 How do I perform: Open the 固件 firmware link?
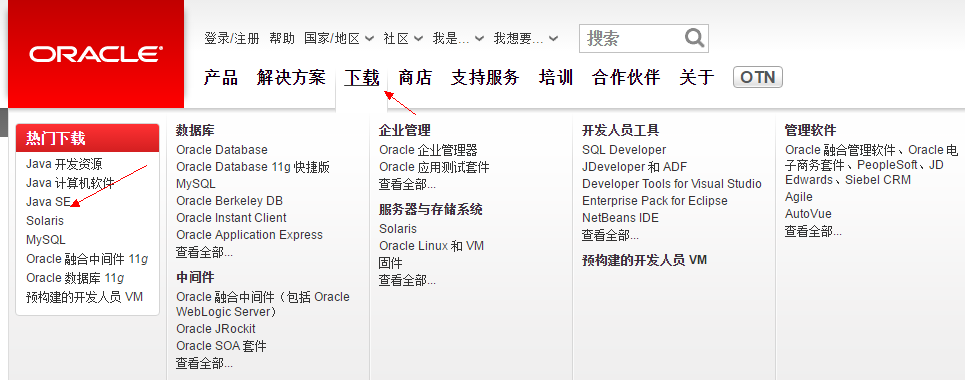[x=391, y=263]
